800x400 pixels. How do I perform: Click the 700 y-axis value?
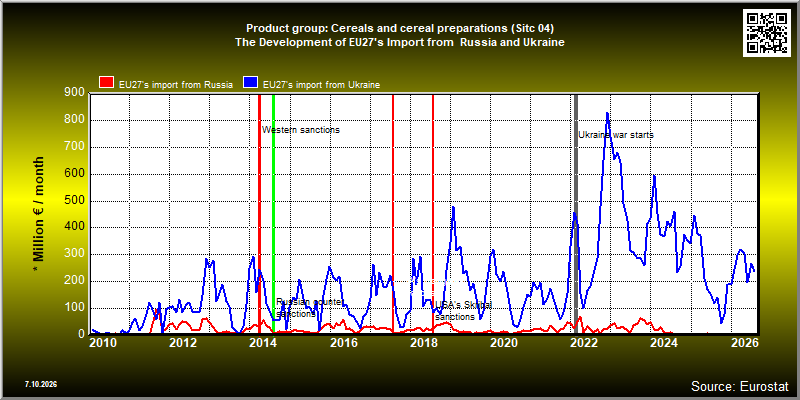click(x=76, y=147)
